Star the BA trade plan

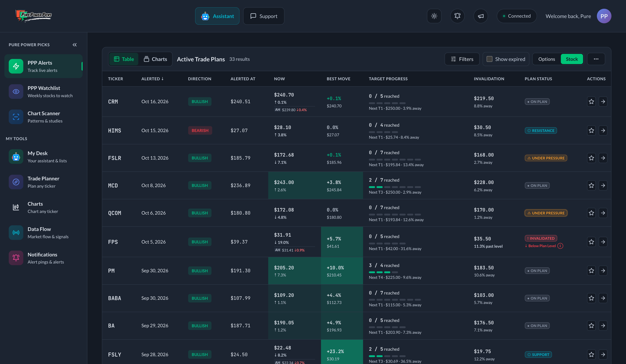[591, 325]
